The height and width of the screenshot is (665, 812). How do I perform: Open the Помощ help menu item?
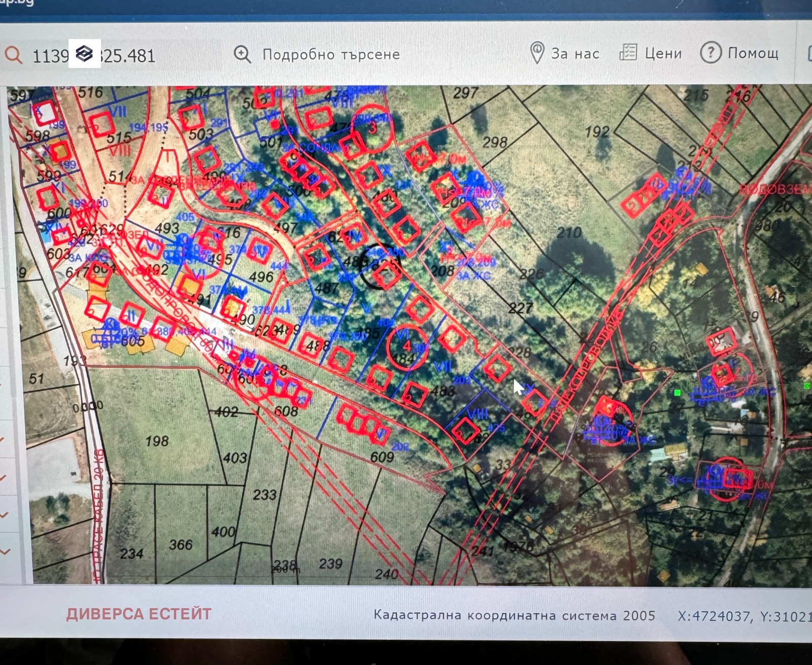click(753, 53)
